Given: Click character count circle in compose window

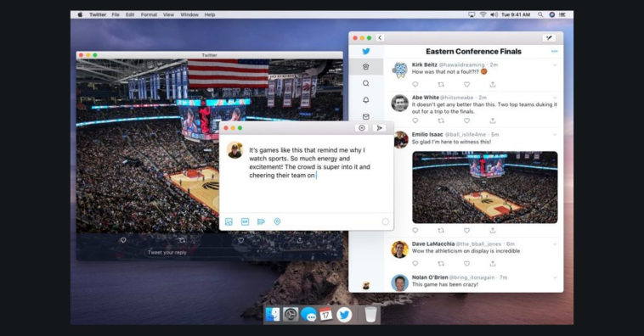Looking at the screenshot, I should pos(385,222).
